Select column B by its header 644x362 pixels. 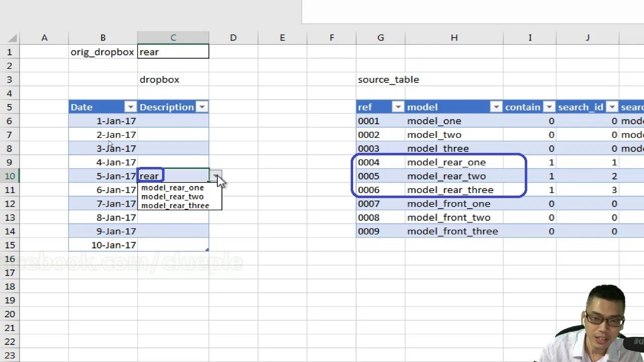tap(103, 38)
